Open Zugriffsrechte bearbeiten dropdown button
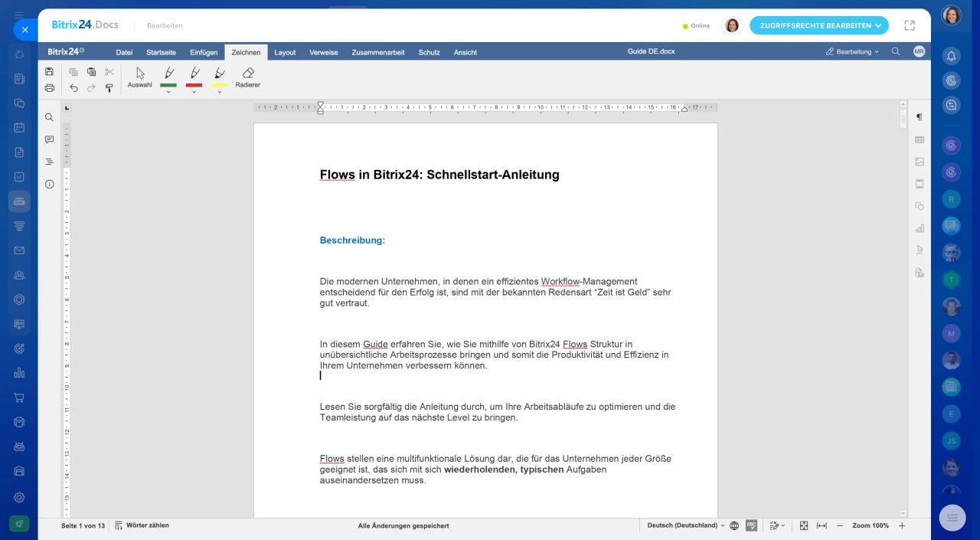This screenshot has height=540, width=980. pyautogui.click(x=819, y=25)
